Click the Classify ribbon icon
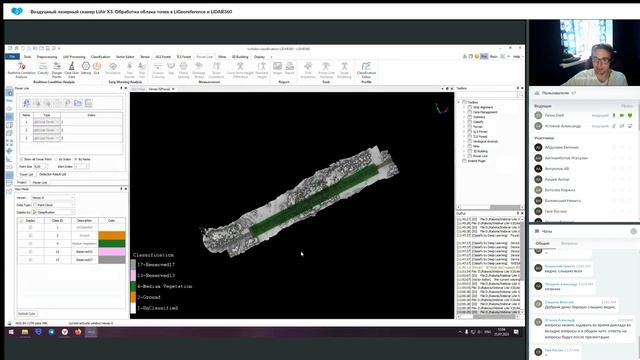Viewport: 640px width, 360px height. coord(43,69)
